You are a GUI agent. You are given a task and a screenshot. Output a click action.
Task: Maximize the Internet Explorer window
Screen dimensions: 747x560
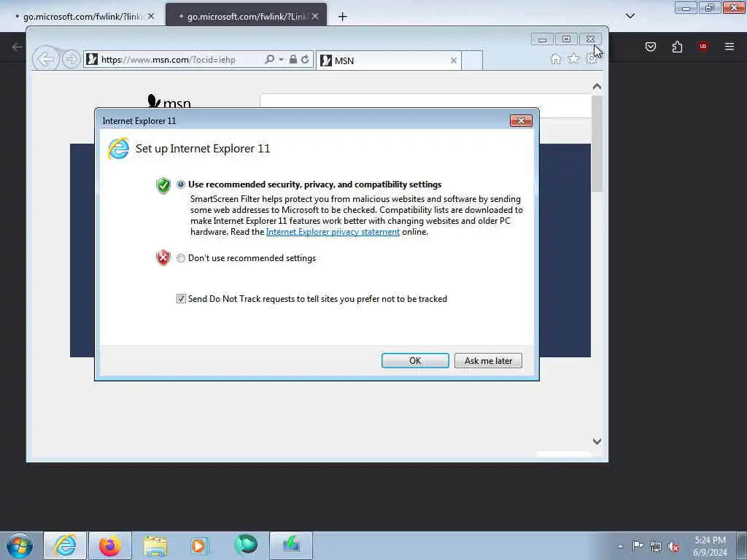point(566,39)
